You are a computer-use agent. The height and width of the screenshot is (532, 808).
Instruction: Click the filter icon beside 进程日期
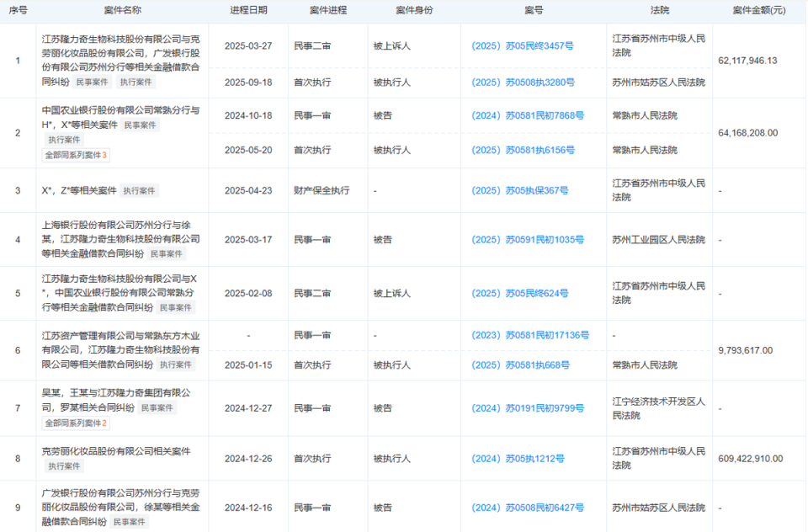click(x=272, y=11)
